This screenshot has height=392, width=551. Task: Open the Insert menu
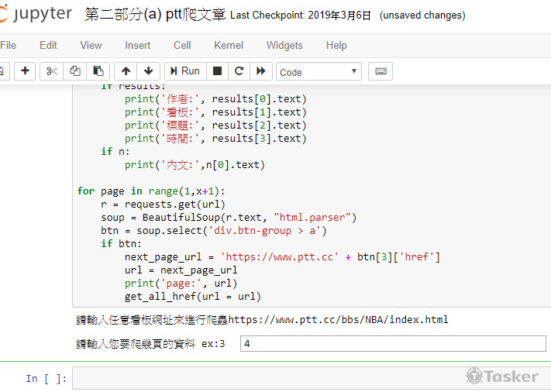[138, 45]
